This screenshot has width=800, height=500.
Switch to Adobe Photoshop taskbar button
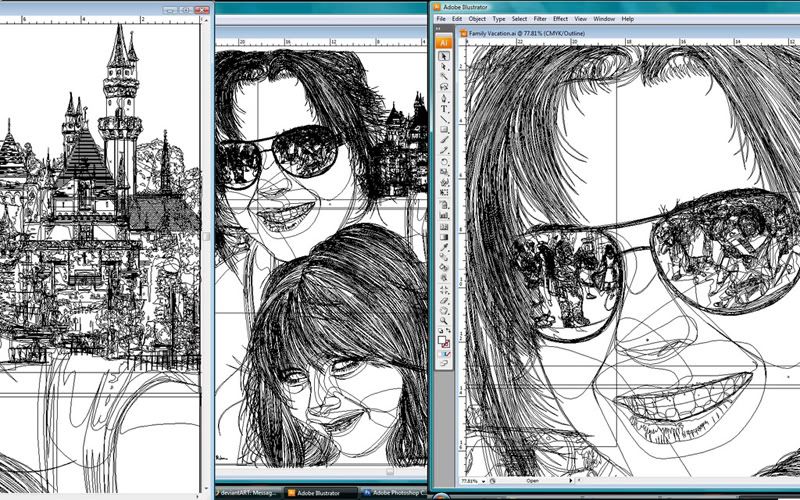[x=393, y=493]
